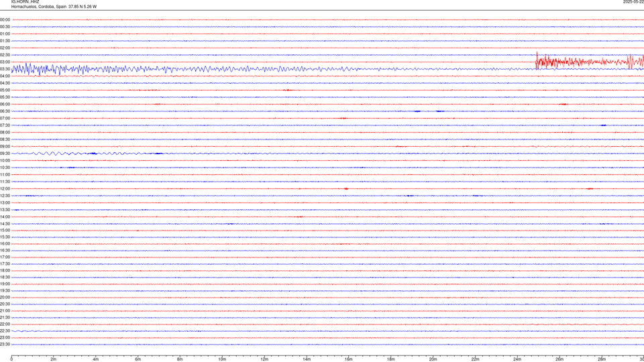Viewport: 644px width, 362px height.
Task: Click the 22:00 time row label
Action: coord(5,324)
